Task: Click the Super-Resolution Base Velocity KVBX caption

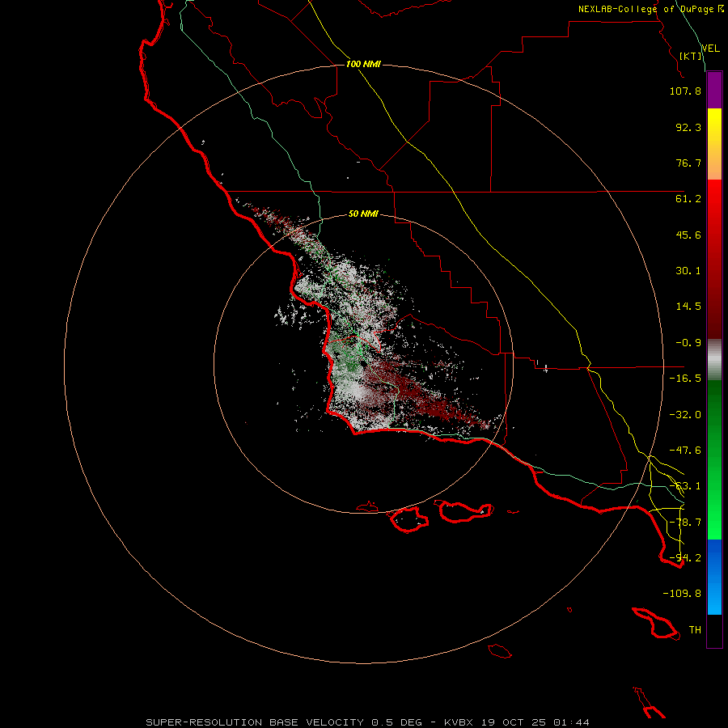Action: [367, 722]
